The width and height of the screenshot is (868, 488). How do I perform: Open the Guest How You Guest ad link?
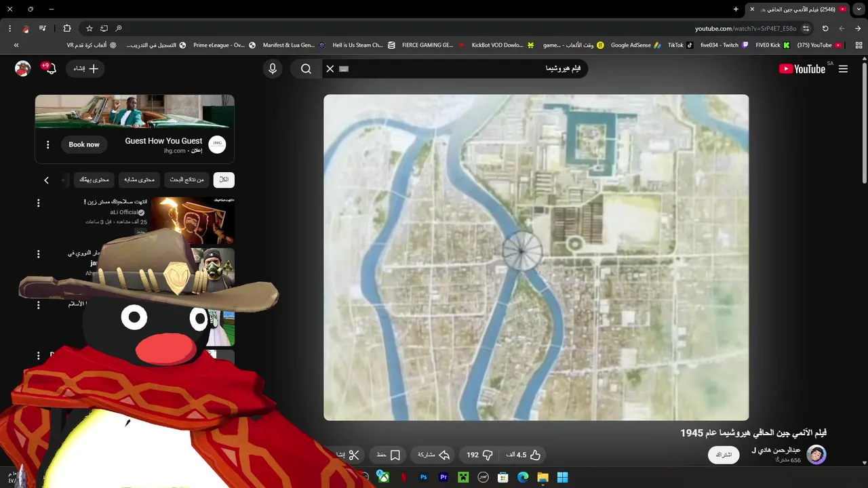pos(163,141)
